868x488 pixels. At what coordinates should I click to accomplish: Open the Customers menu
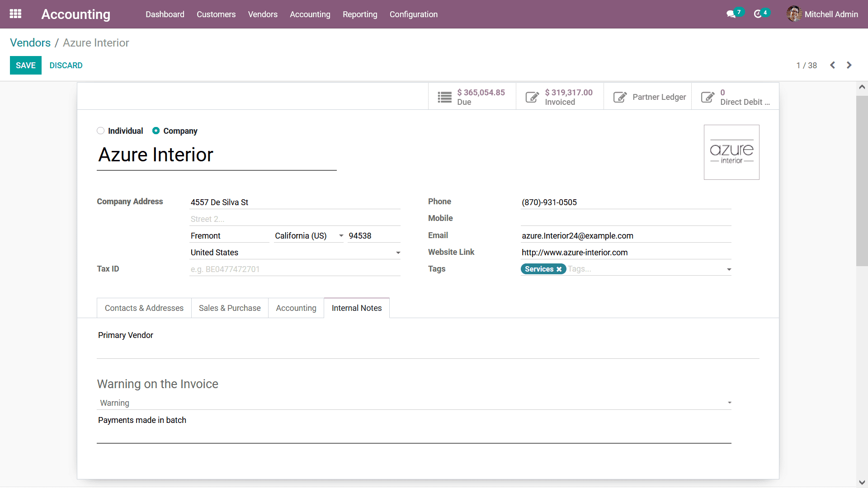pyautogui.click(x=216, y=14)
